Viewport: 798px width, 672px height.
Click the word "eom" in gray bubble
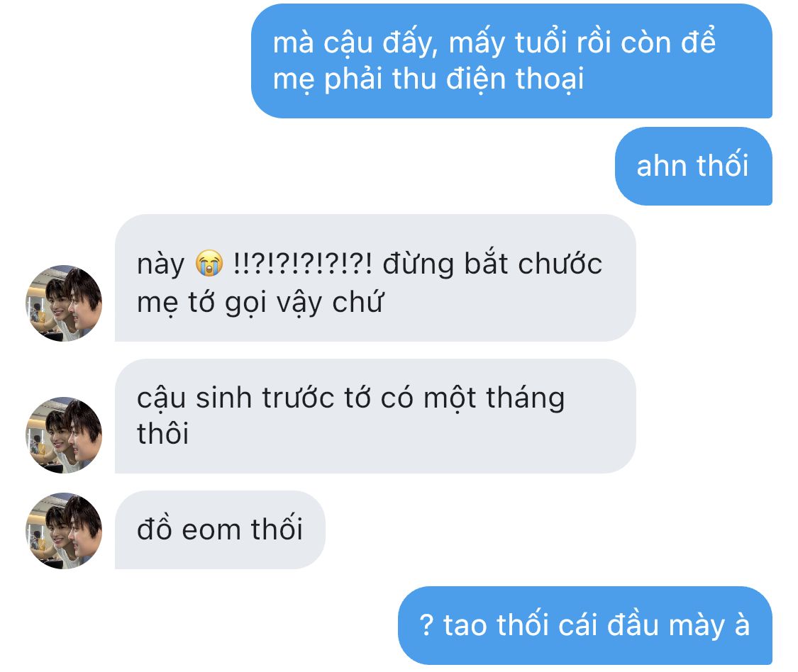pos(211,530)
